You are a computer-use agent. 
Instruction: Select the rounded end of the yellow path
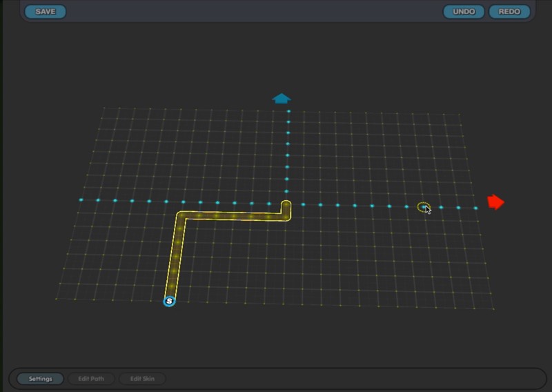click(286, 204)
